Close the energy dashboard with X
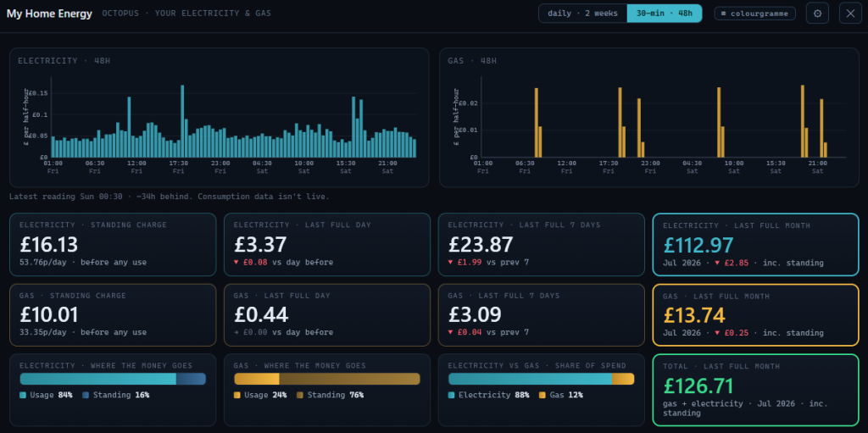Screen dimensions: 868x433 coord(850,14)
